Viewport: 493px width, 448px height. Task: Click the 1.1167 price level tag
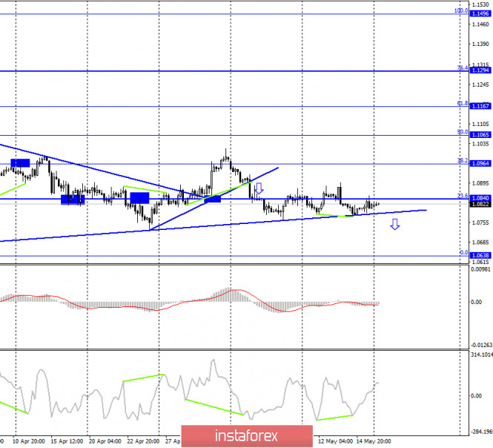pyautogui.click(x=480, y=106)
